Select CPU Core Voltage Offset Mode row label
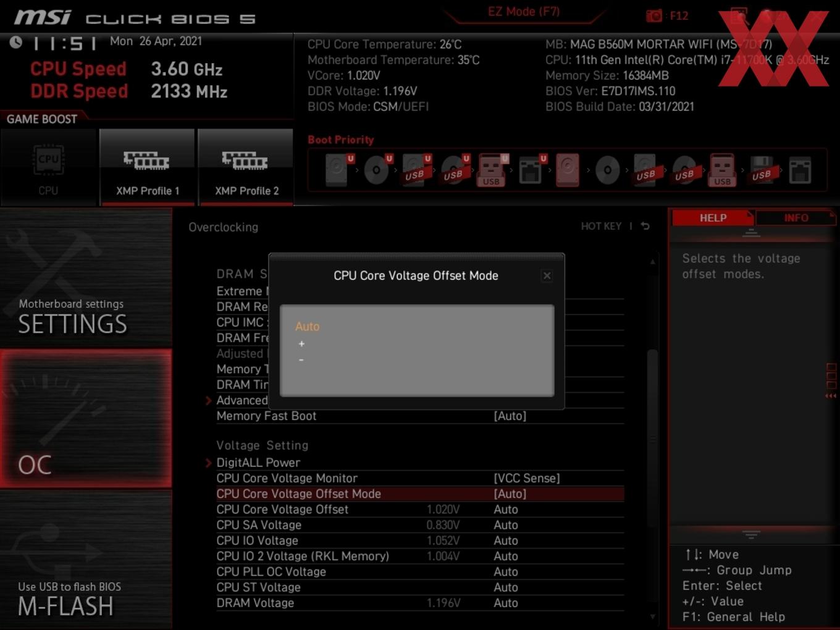840x630 pixels. tap(298, 493)
